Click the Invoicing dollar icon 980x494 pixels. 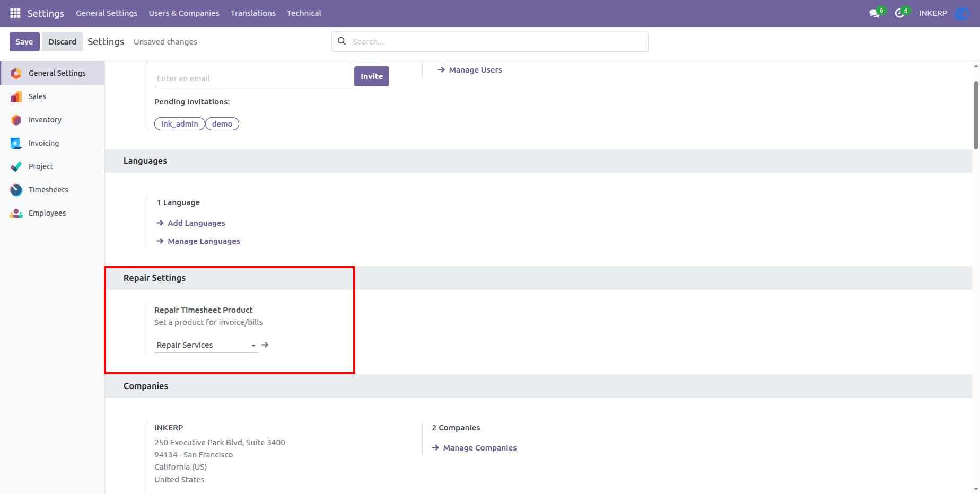[16, 143]
